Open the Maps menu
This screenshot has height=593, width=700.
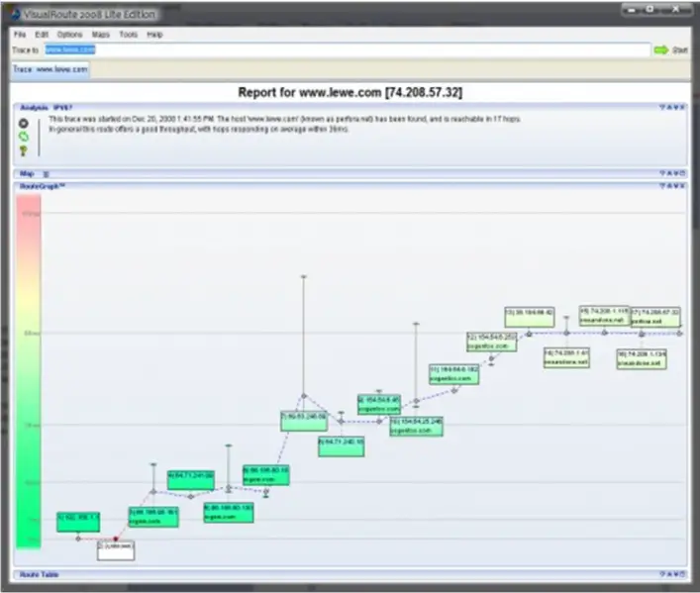tap(101, 35)
